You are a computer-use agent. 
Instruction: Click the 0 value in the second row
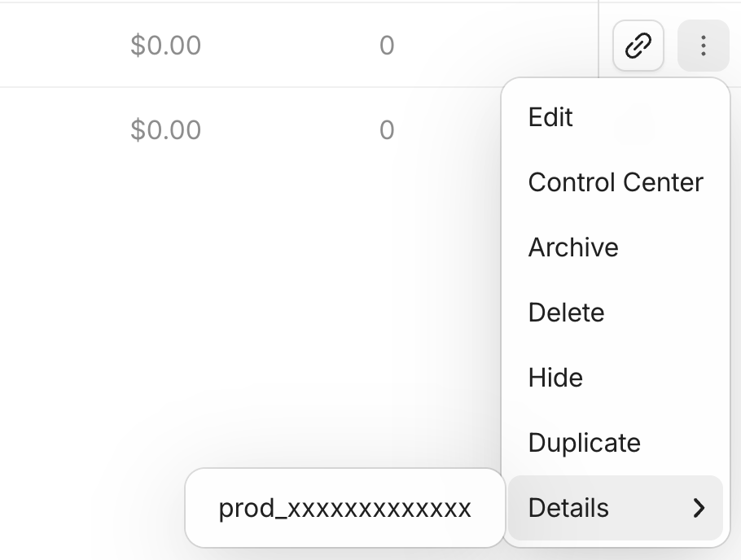coord(386,129)
